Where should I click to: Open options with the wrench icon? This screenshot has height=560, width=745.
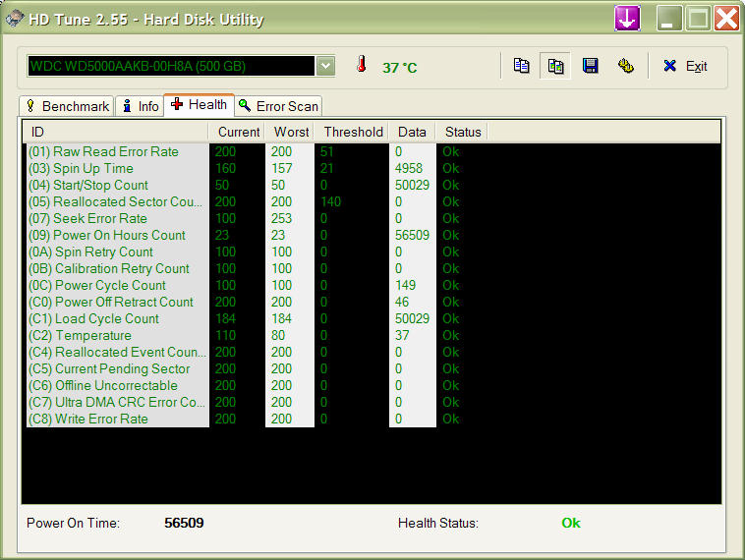(626, 66)
